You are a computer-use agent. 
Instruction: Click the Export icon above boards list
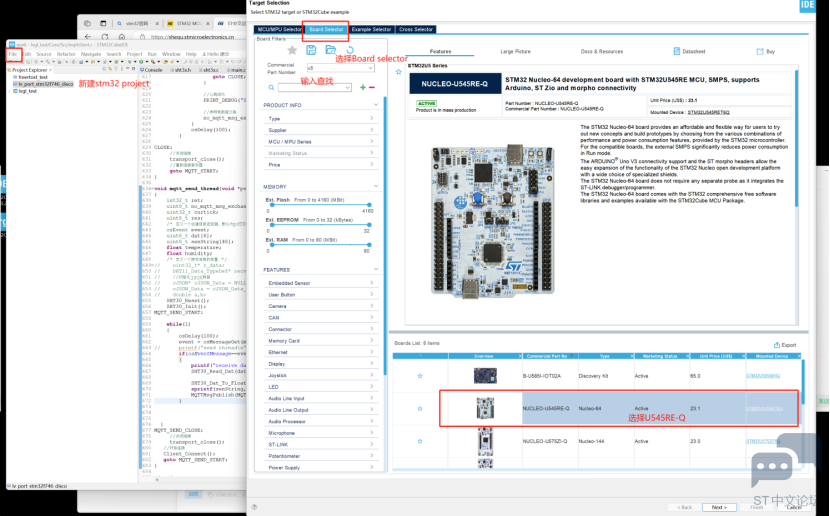[x=777, y=345]
